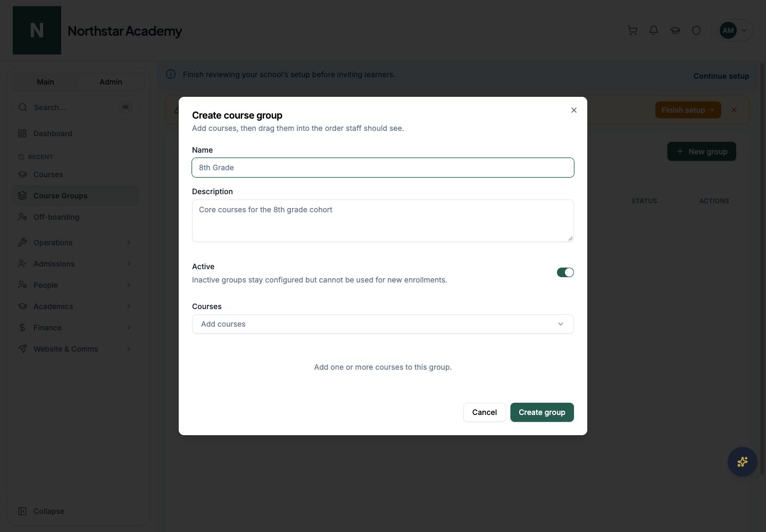Click the Collapse sidebar icon
766x532 pixels.
click(x=22, y=511)
